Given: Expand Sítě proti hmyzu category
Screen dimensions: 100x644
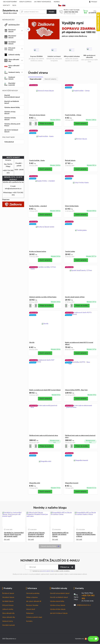Looking at the screenshot, I should pyautogui.click(x=22, y=49).
